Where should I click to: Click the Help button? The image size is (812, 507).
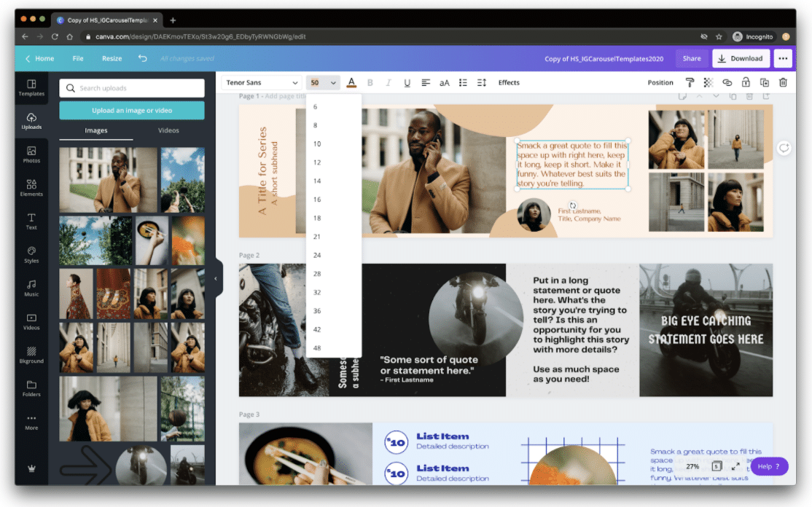point(769,466)
